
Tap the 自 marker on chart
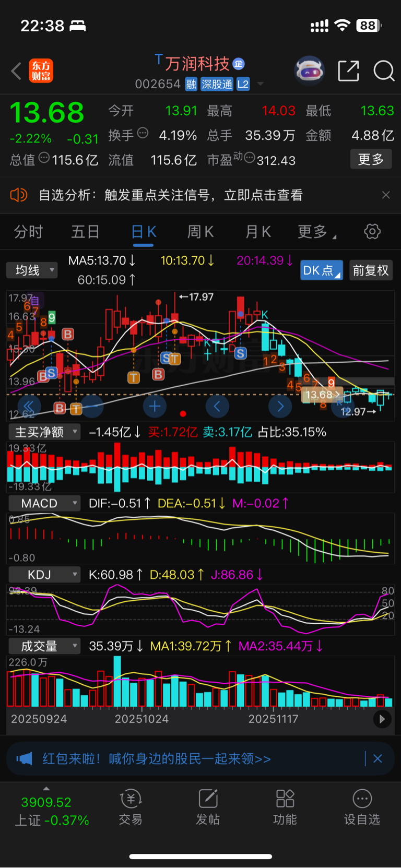35,301
